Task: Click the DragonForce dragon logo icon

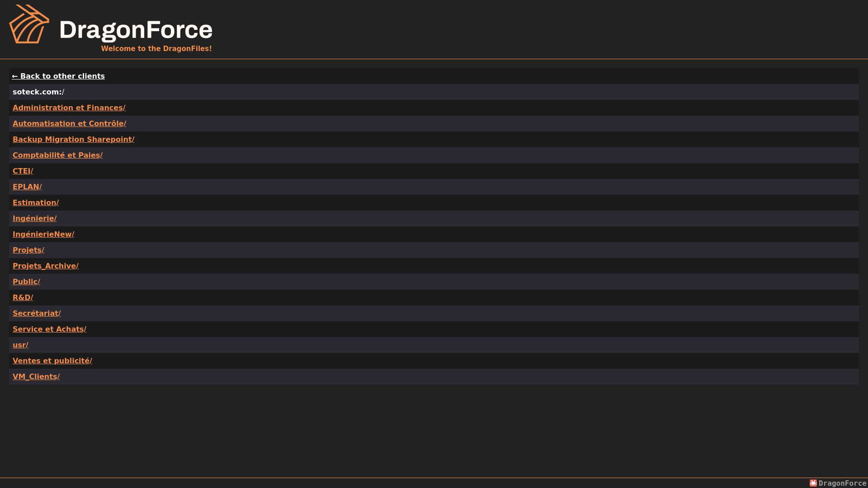Action: coord(29,24)
